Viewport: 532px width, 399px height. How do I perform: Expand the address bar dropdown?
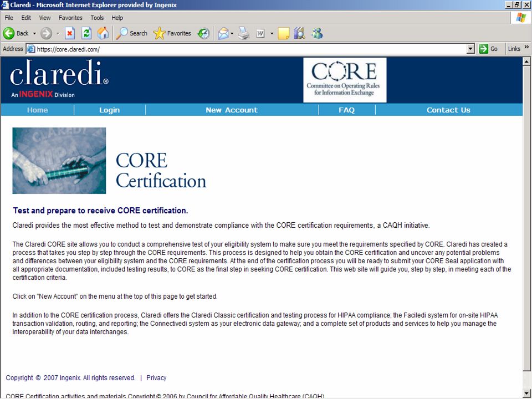pos(470,49)
